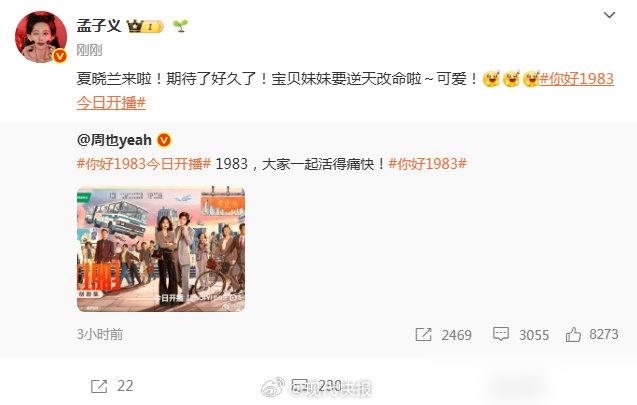
Task: Expand the post options chevron
Action: [609, 15]
